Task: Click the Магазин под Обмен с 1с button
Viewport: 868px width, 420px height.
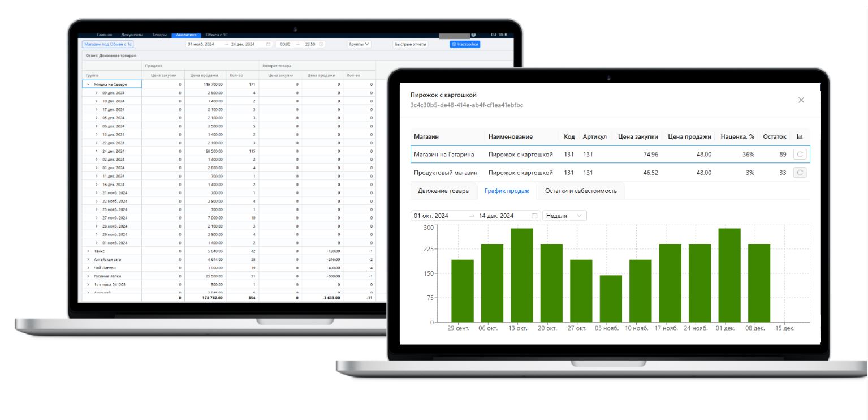Action: click(107, 44)
